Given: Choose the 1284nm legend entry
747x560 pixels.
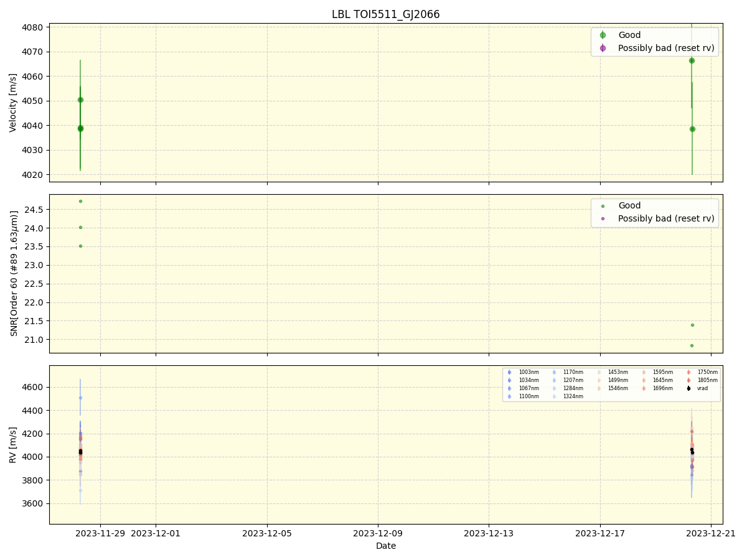Looking at the screenshot, I should coord(567,388).
